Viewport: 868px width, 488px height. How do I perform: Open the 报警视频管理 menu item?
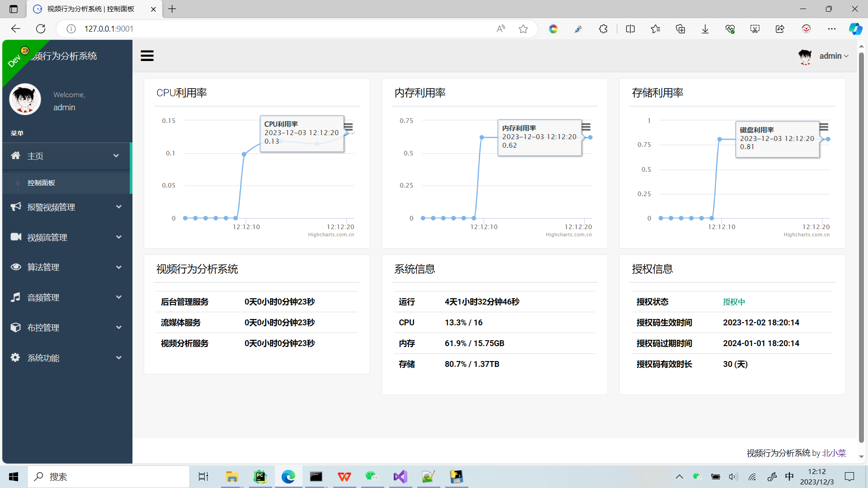tap(66, 207)
